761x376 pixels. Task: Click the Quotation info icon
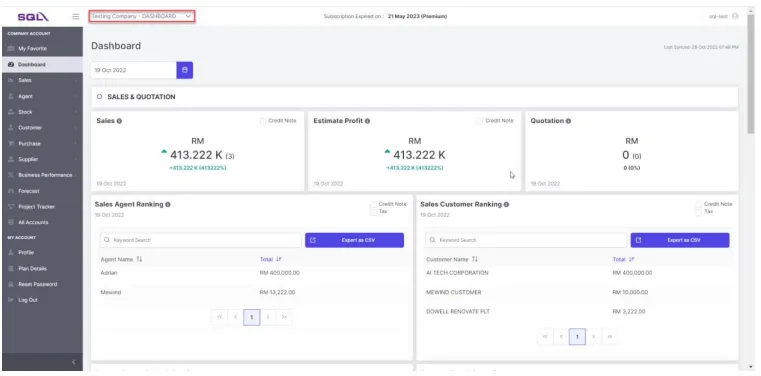pyautogui.click(x=568, y=121)
